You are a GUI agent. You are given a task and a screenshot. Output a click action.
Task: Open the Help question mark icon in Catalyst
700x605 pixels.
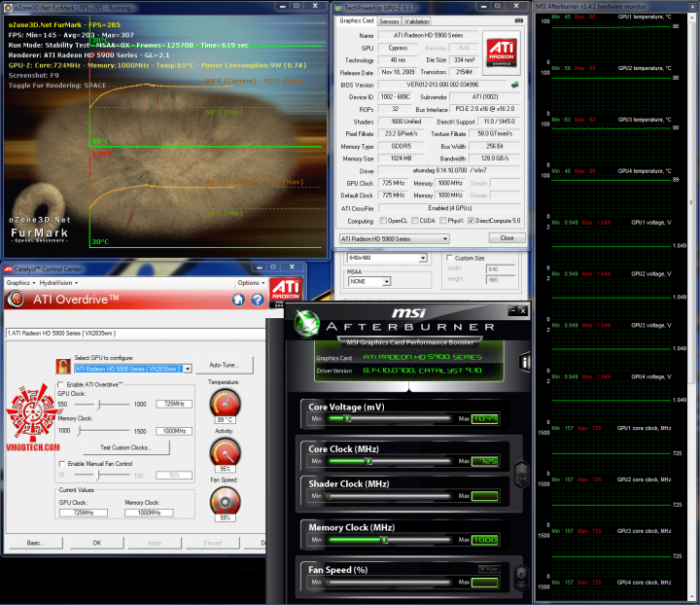258,300
